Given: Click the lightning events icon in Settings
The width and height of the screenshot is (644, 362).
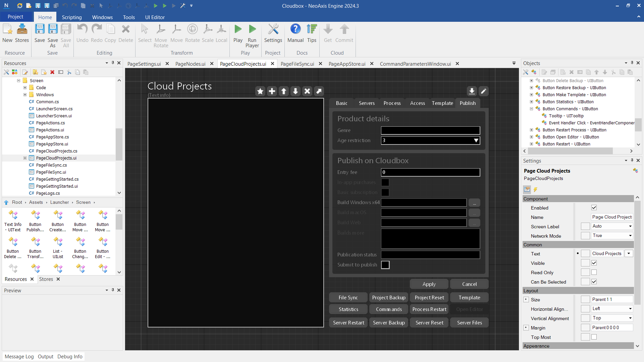Looking at the screenshot, I should [x=536, y=190].
